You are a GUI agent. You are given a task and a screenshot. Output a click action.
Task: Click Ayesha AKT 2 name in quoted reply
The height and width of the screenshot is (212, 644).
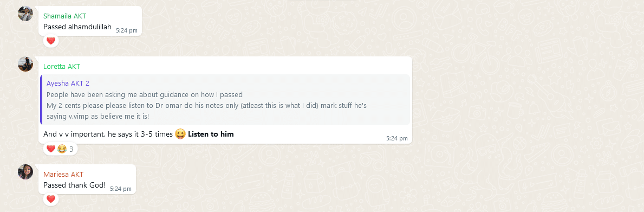[68, 83]
